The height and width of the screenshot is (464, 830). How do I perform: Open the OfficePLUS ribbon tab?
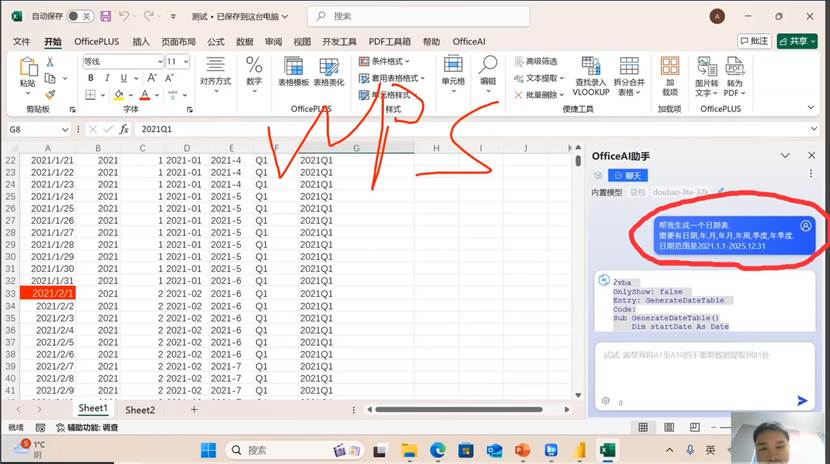tap(96, 41)
